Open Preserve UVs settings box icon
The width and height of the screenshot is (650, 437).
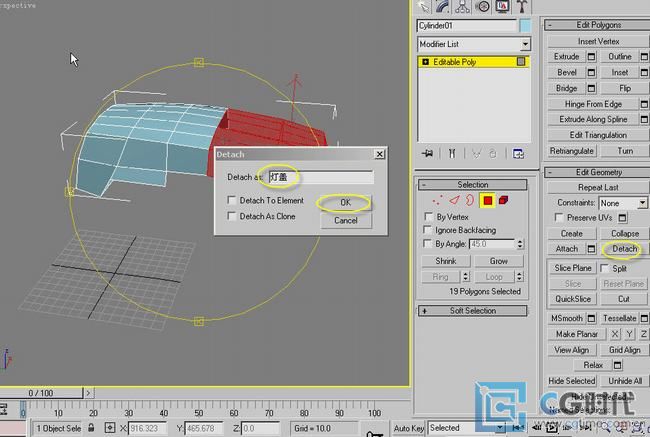623,218
